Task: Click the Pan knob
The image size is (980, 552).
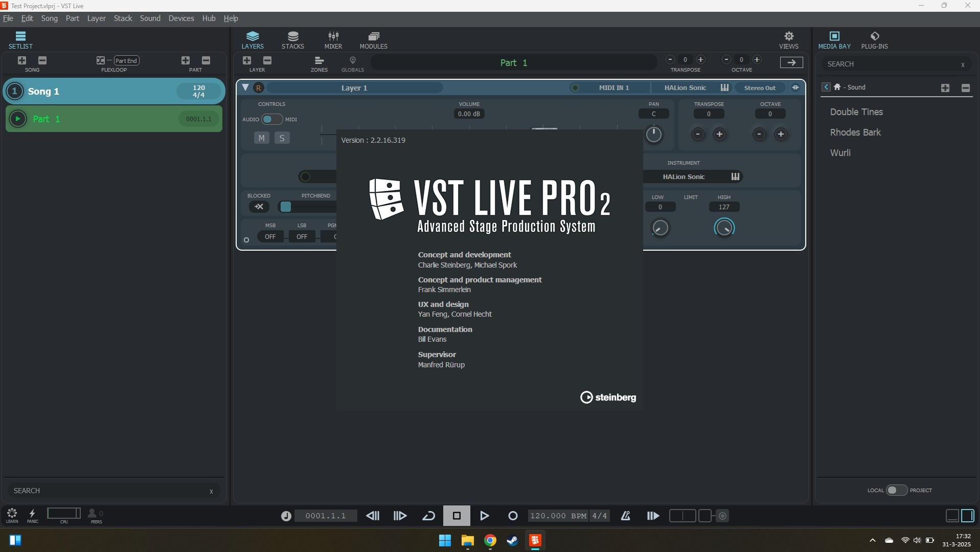Action: (x=654, y=135)
